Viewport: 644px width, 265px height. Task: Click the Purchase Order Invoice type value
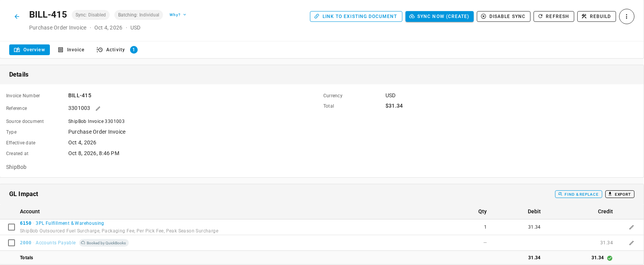click(x=97, y=132)
